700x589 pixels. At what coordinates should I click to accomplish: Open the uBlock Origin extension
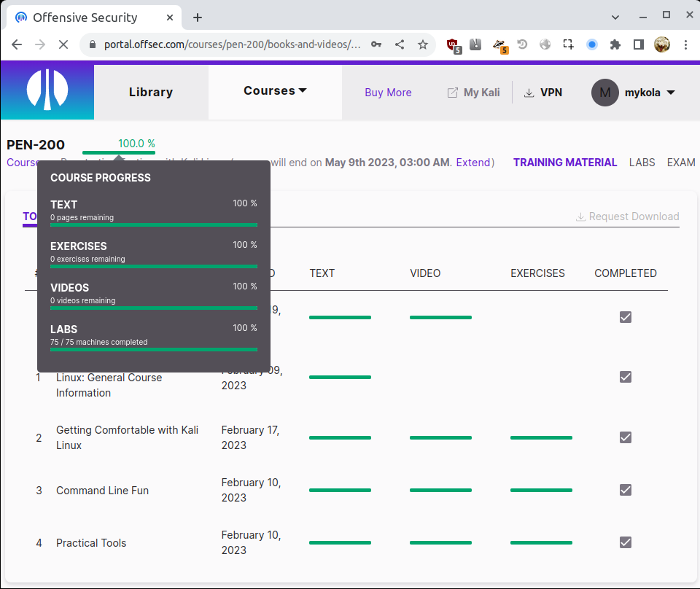454,45
